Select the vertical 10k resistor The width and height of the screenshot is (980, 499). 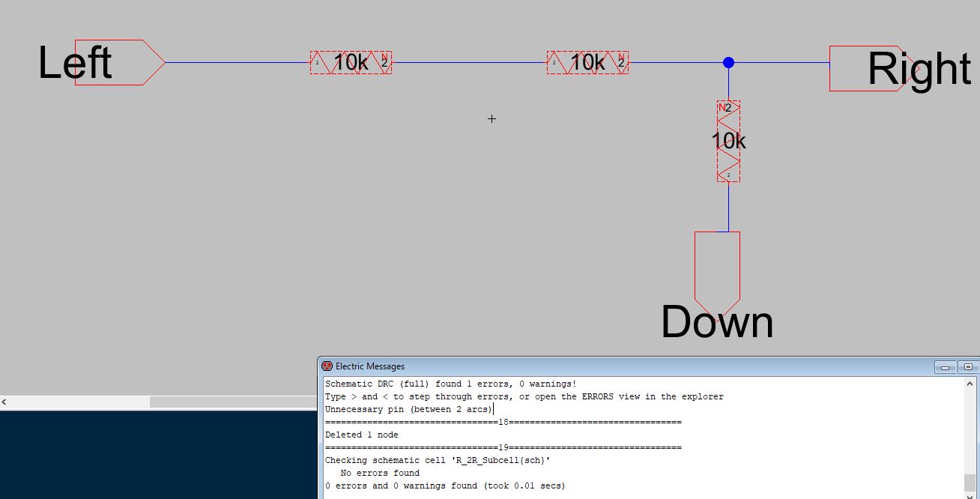tap(728, 141)
